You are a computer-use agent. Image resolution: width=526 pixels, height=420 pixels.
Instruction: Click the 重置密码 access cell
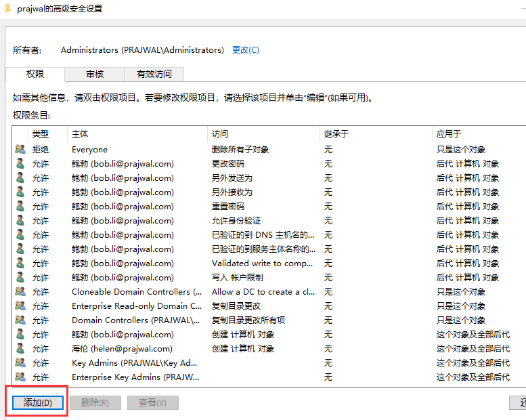pyautogui.click(x=228, y=206)
